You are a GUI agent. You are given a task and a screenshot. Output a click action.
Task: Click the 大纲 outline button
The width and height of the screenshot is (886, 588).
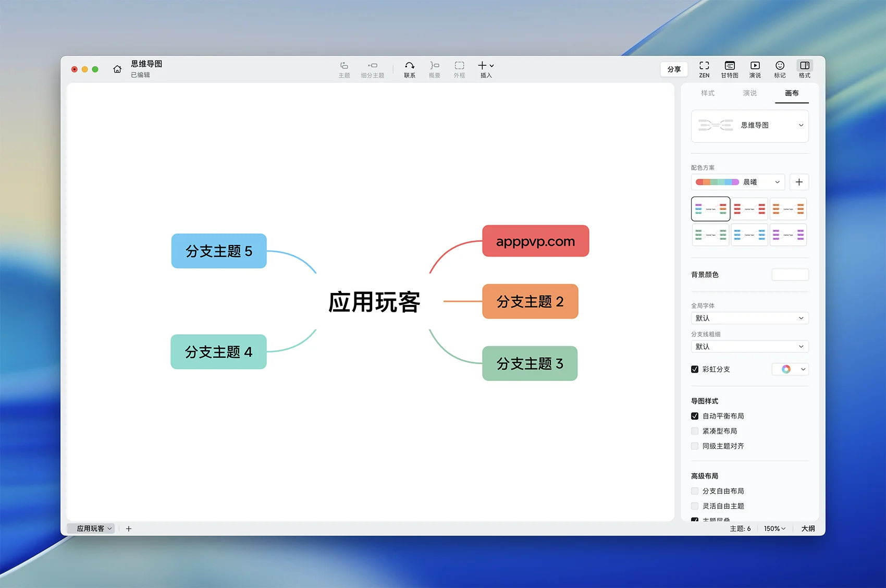coord(808,529)
